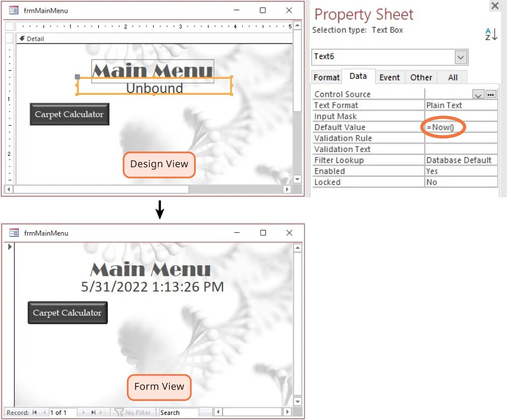Sort properties alphabetically using the A-Z icon
The width and height of the screenshot is (507, 420).
[x=491, y=34]
